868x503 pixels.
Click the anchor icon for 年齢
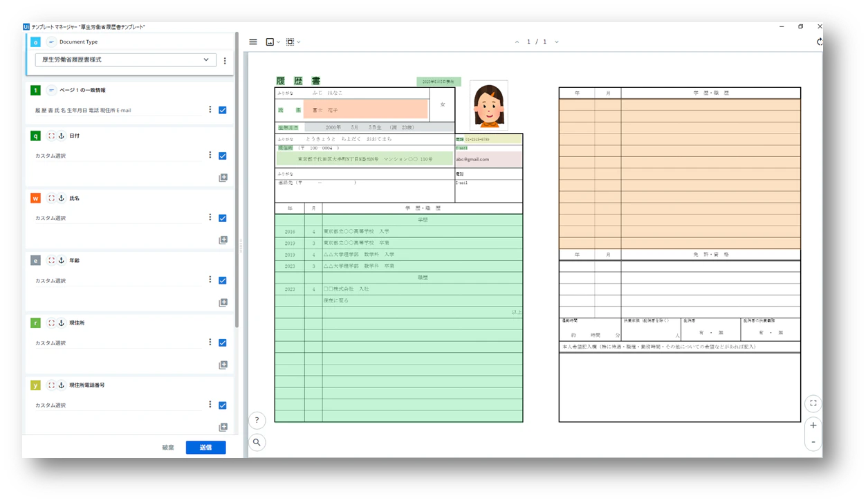pos(61,260)
